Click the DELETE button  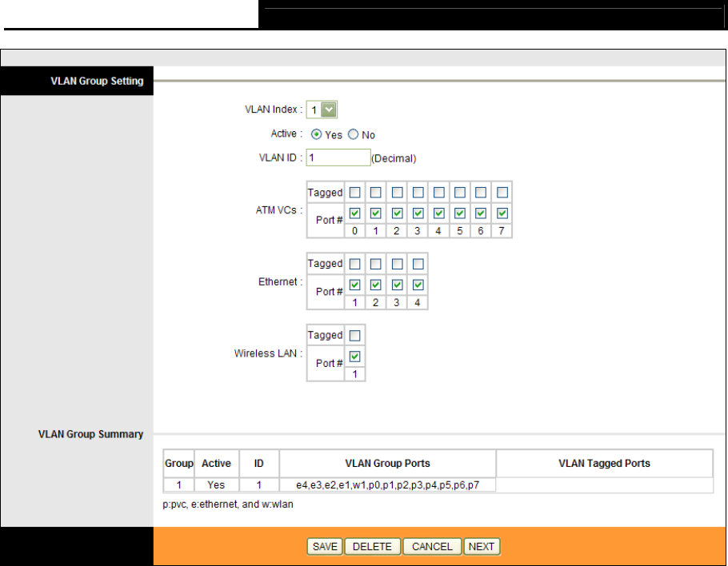point(372,547)
